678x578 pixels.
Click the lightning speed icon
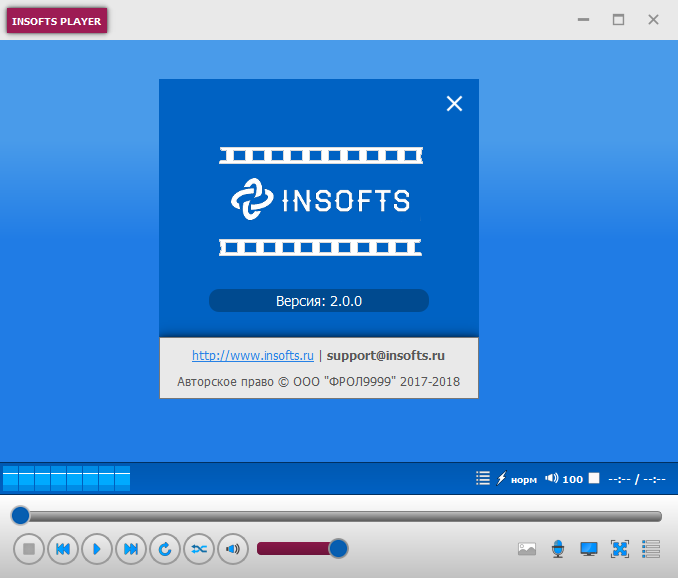click(x=501, y=478)
